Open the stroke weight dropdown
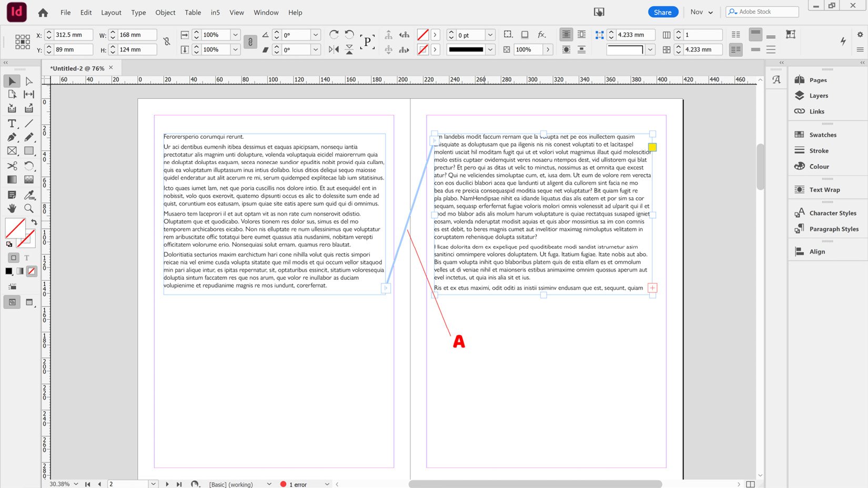Viewport: 868px width, 488px height. coord(490,35)
